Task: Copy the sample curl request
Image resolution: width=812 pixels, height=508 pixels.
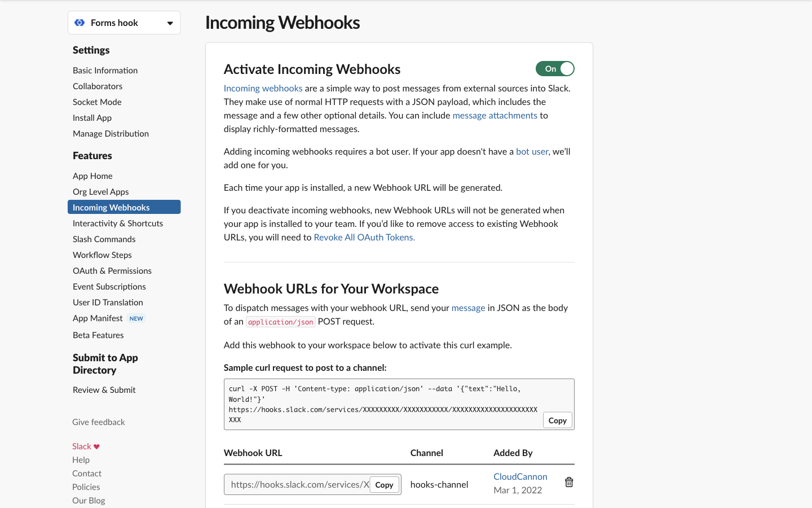Action: tap(557, 420)
